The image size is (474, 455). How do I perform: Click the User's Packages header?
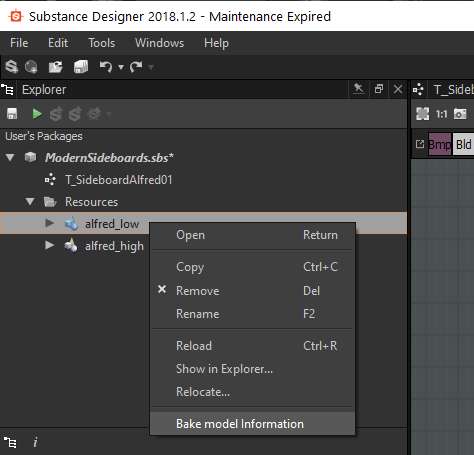click(44, 136)
